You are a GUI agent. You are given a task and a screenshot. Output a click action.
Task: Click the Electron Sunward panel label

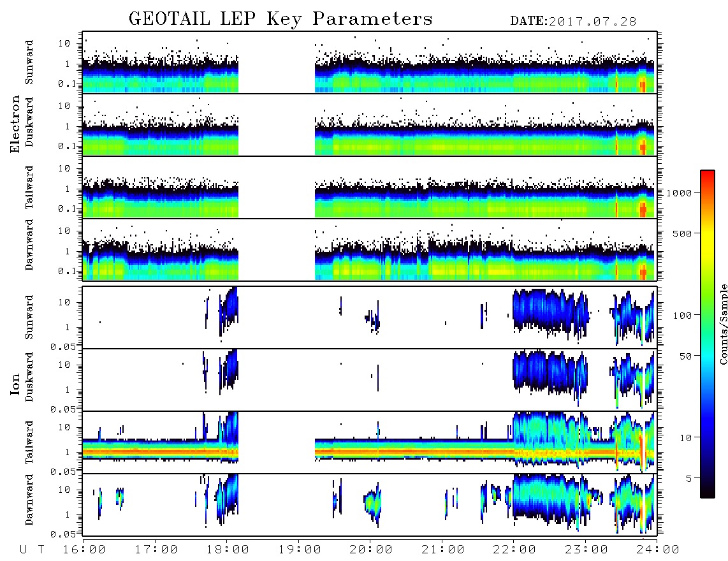(x=29, y=62)
